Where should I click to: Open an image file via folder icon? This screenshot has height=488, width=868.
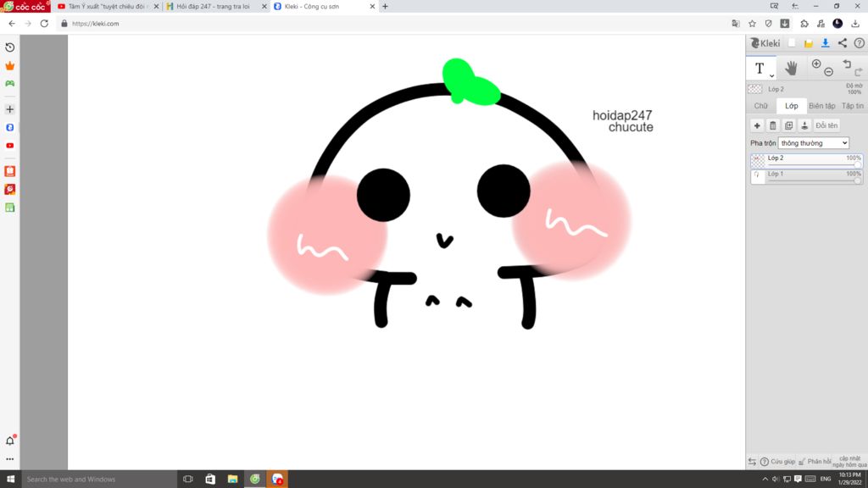click(809, 43)
